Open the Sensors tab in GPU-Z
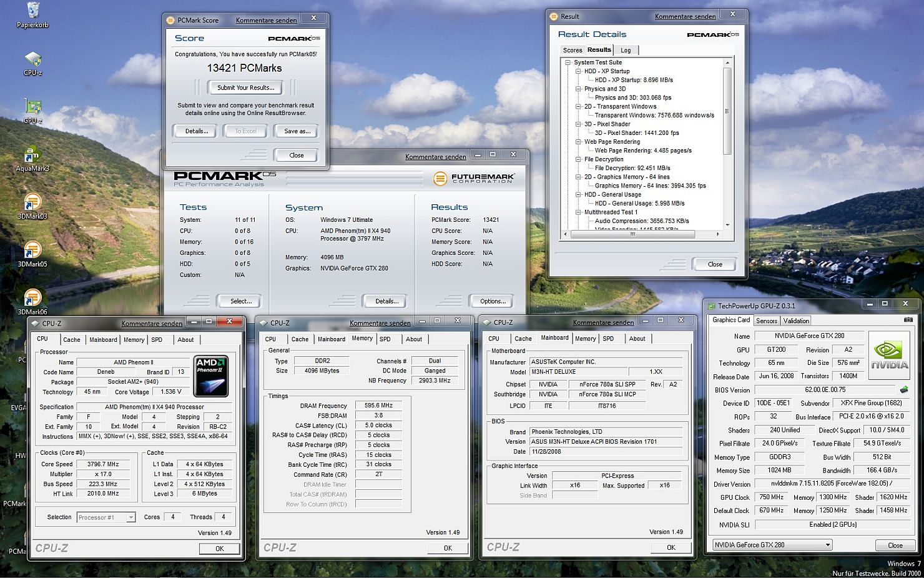The height and width of the screenshot is (578, 924). pyautogui.click(x=766, y=321)
